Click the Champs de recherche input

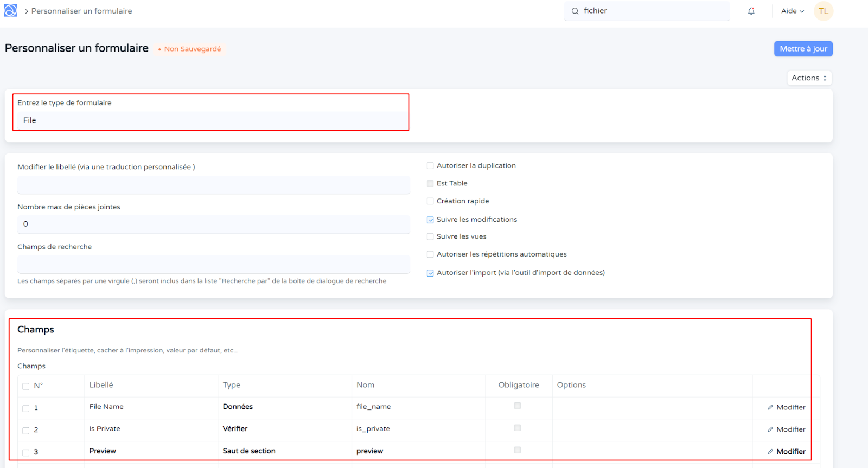[x=213, y=264]
